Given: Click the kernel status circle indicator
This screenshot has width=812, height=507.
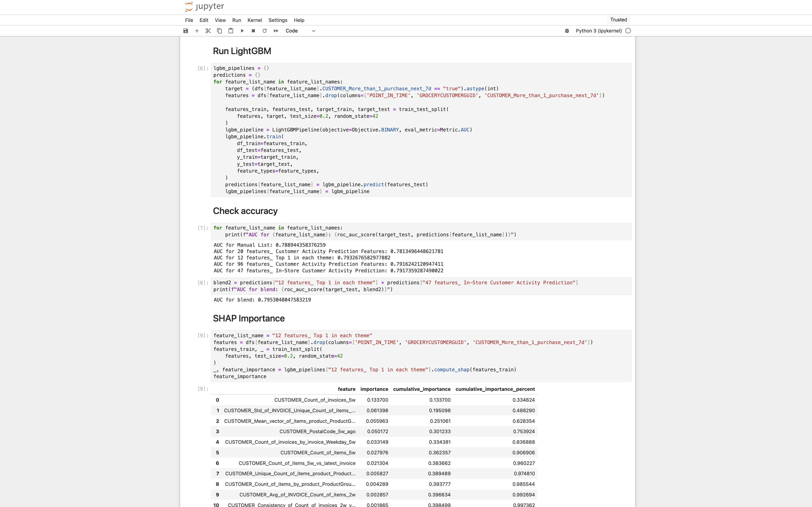Looking at the screenshot, I should [x=628, y=31].
